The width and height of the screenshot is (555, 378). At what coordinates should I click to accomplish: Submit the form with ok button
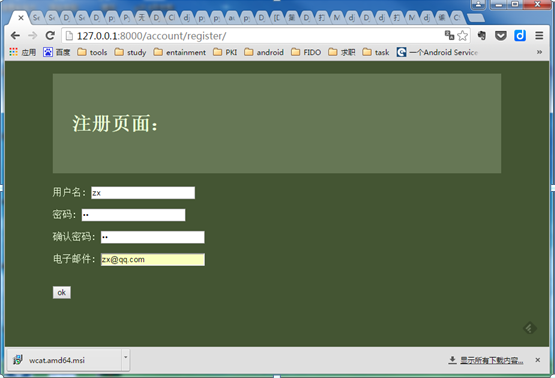[62, 292]
